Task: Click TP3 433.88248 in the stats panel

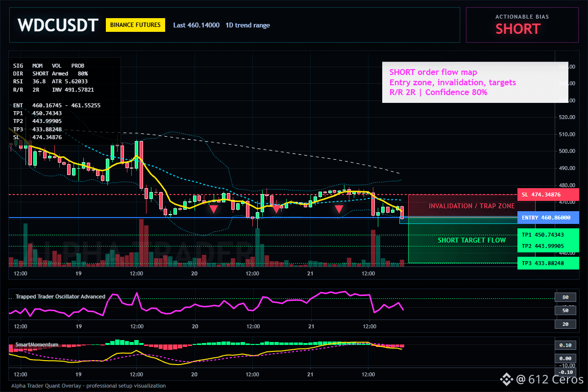Action: coord(37,129)
